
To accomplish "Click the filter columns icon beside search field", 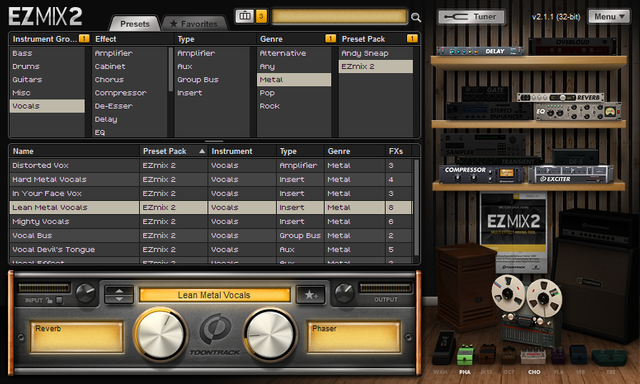I will point(245,16).
